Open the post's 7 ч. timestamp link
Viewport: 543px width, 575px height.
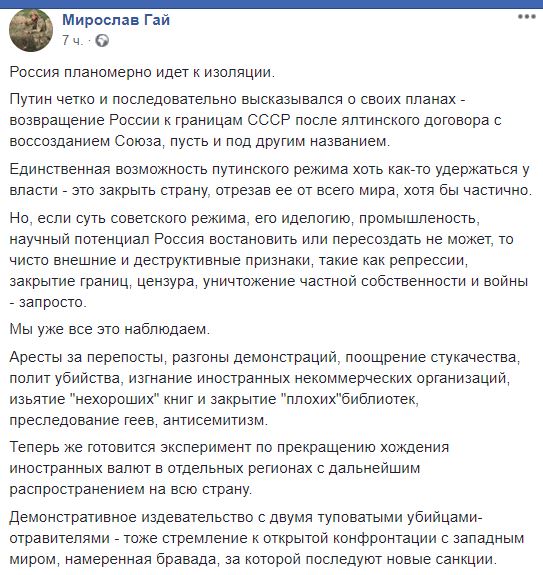(x=72, y=40)
